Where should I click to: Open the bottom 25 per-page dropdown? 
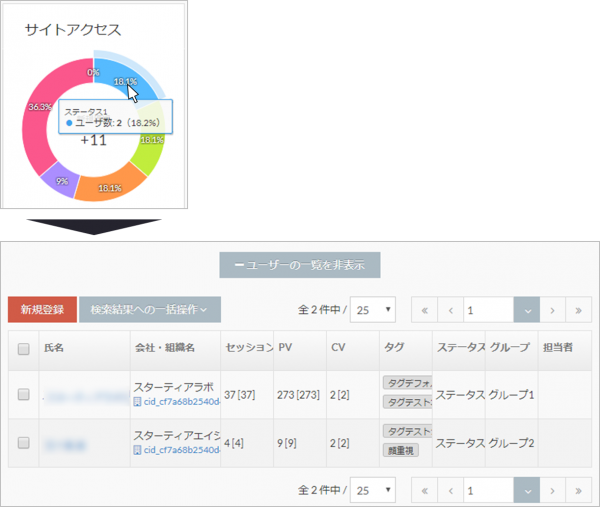[373, 490]
